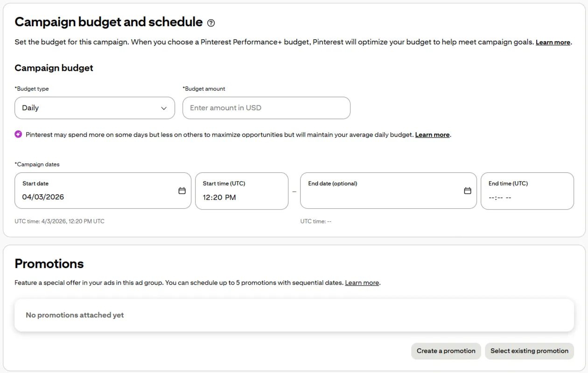Click the No promotions attached yet banner
This screenshot has width=588, height=373.
tap(294, 315)
